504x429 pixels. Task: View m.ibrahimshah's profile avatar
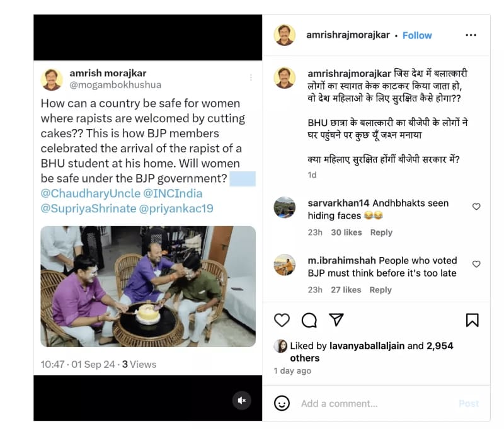tap(285, 265)
